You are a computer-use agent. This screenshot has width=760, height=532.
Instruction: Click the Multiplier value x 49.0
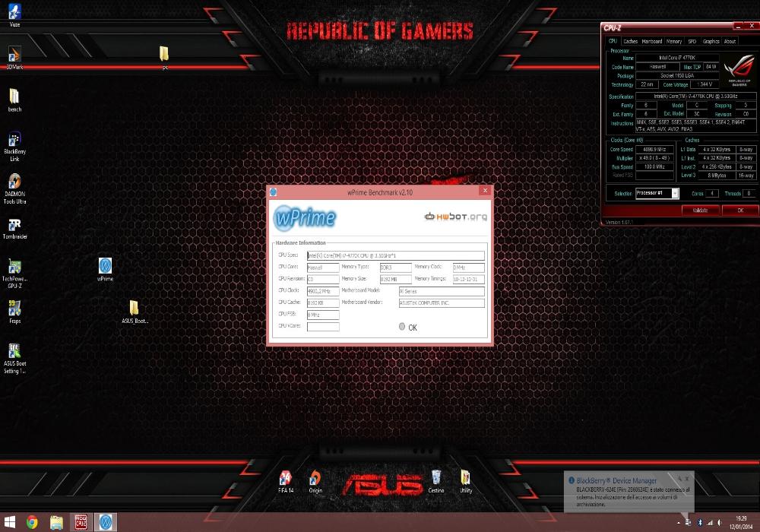click(x=654, y=158)
